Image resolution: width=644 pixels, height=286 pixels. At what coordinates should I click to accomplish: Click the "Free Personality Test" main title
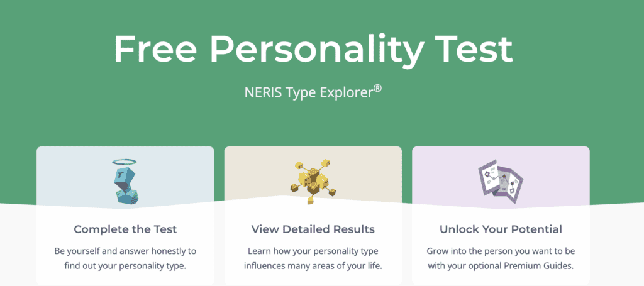(x=313, y=48)
